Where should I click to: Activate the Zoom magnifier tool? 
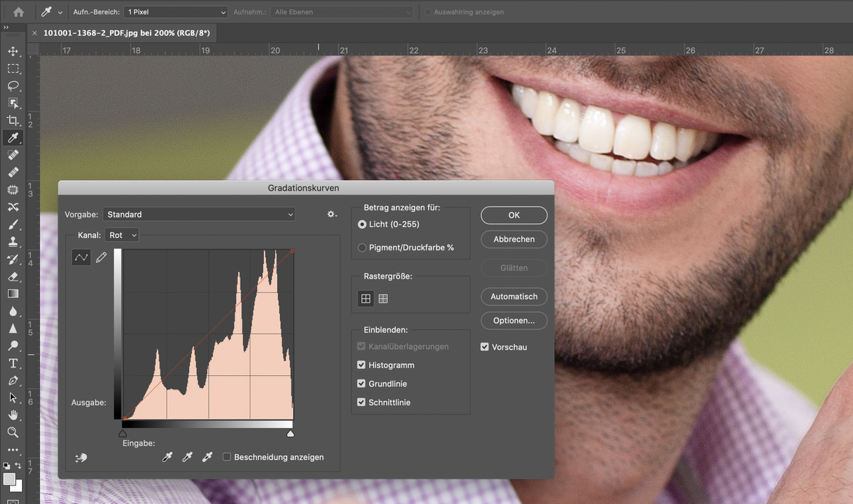click(13, 432)
